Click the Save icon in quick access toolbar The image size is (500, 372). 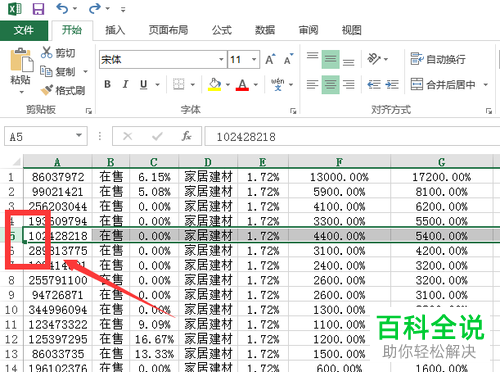(x=38, y=9)
